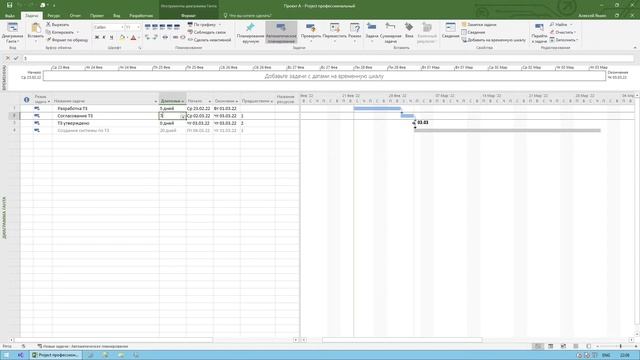Screen dimensions: 640x360
Task: Cancel entry with the X in formula bar
Action: [7, 58]
